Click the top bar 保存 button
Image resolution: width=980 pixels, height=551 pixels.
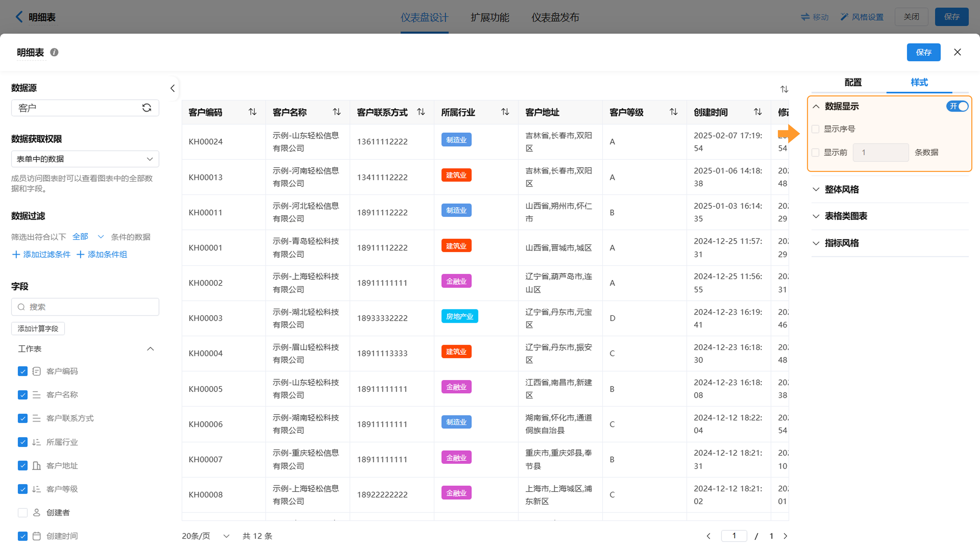[951, 17]
